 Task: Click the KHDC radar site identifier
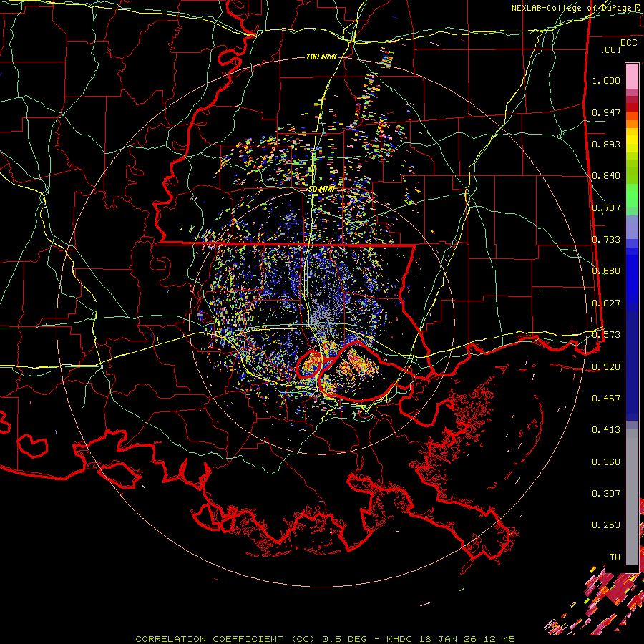(x=399, y=639)
